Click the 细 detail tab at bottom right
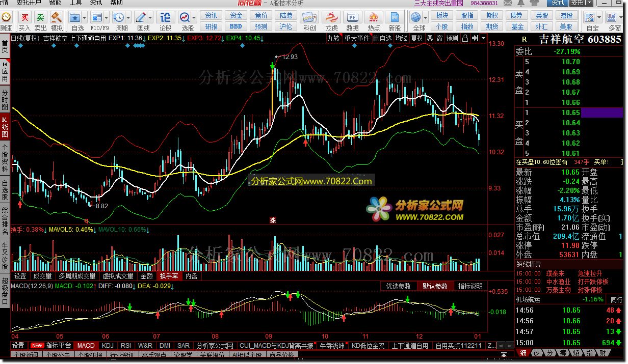 tap(524, 353)
